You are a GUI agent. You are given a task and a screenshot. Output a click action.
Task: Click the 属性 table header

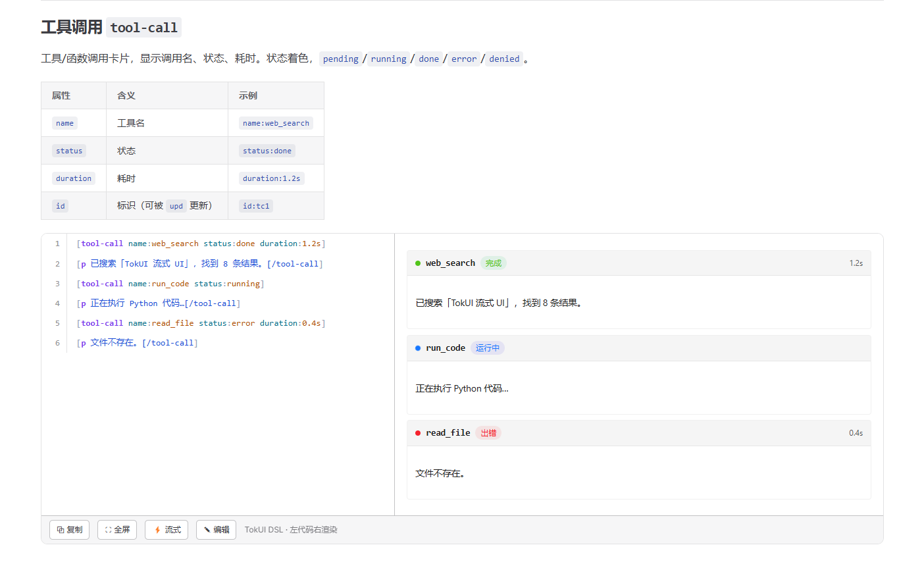click(74, 95)
